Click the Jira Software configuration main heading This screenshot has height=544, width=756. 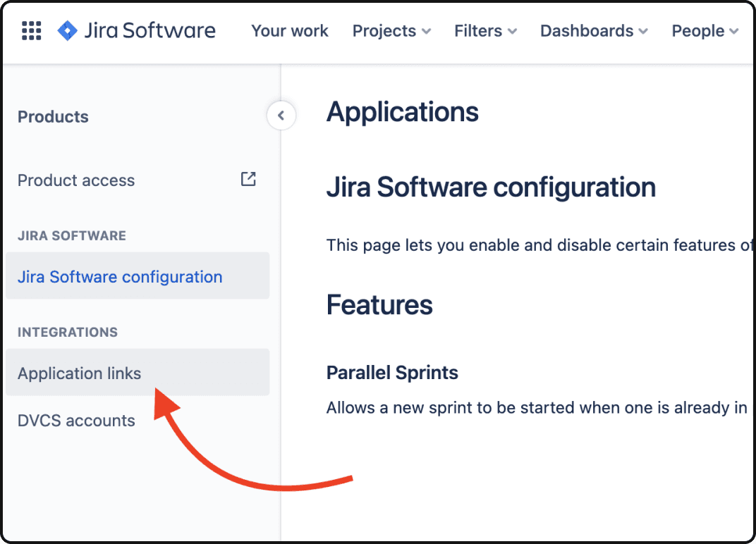click(x=492, y=188)
